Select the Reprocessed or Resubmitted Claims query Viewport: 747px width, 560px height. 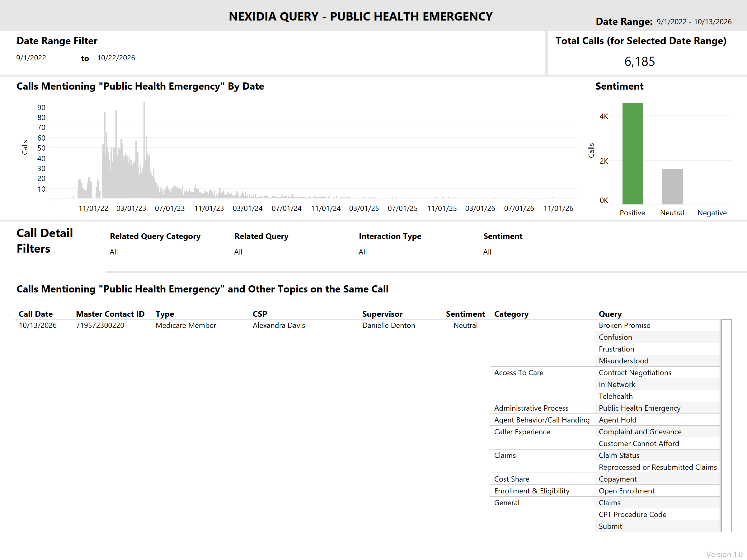tap(657, 467)
